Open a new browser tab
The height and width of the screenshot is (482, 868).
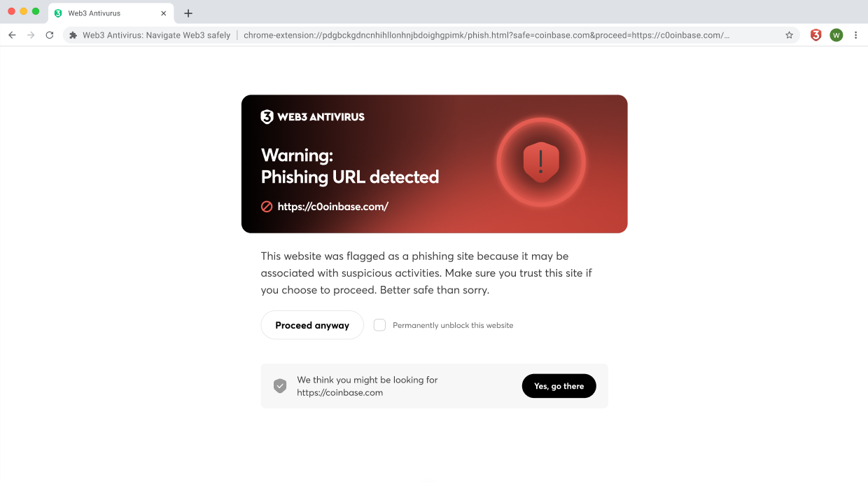pyautogui.click(x=188, y=13)
